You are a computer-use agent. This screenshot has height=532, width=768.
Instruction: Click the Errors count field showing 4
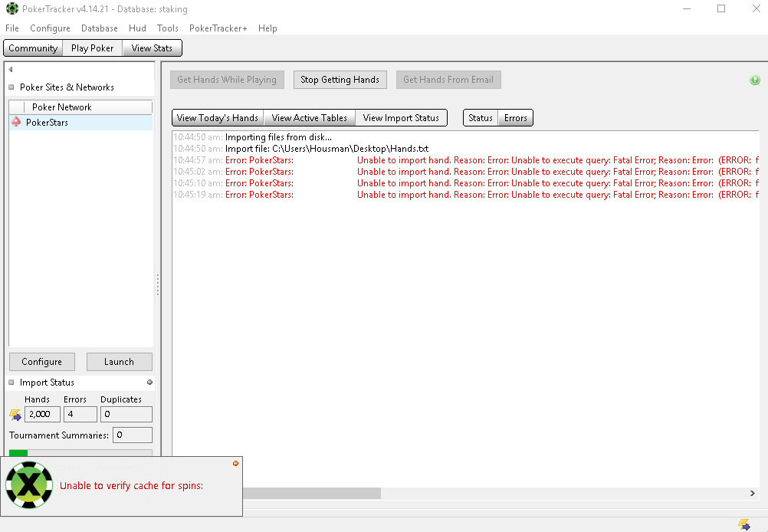tap(80, 415)
